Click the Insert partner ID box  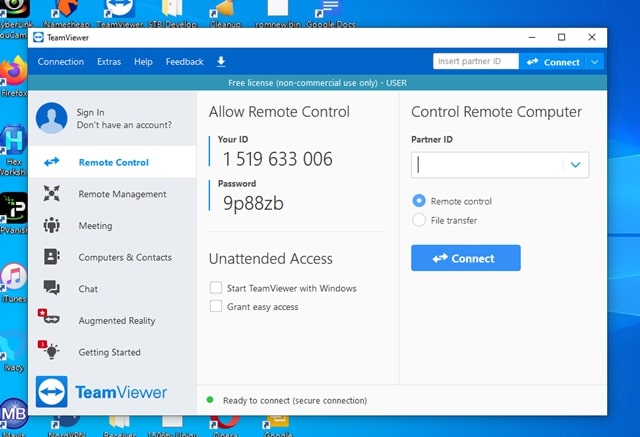coord(476,62)
